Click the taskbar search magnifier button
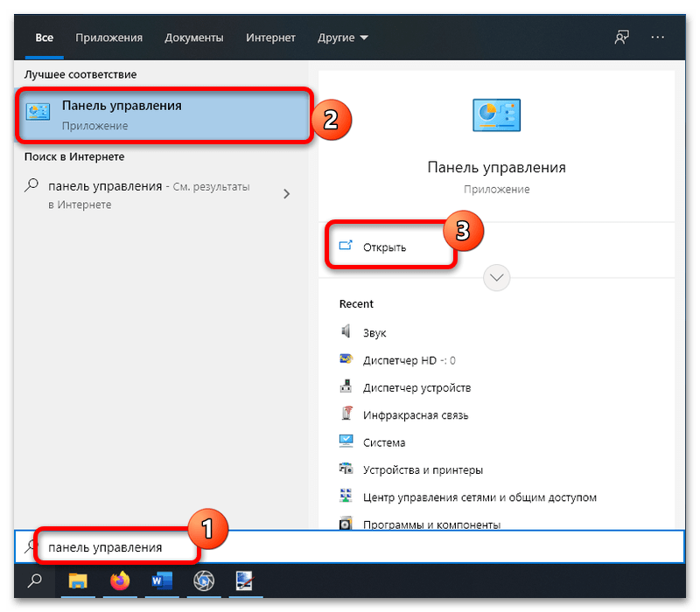This screenshot has height=612, width=700. [x=35, y=581]
